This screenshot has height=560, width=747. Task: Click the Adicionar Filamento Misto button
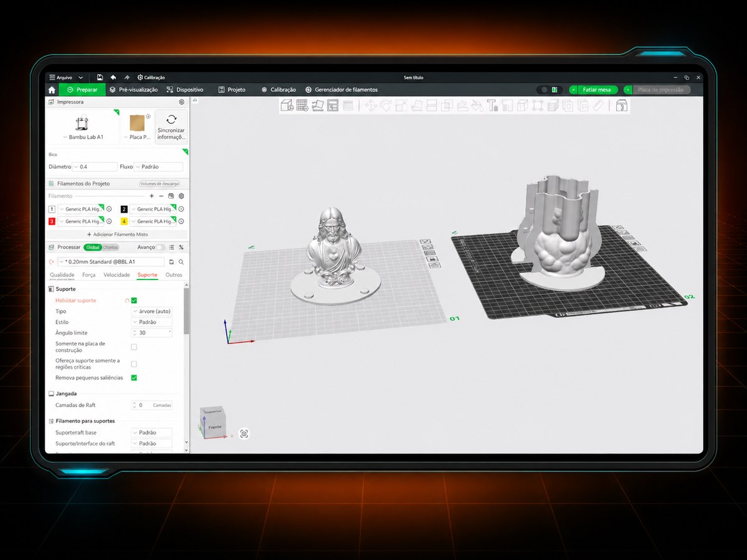(117, 235)
